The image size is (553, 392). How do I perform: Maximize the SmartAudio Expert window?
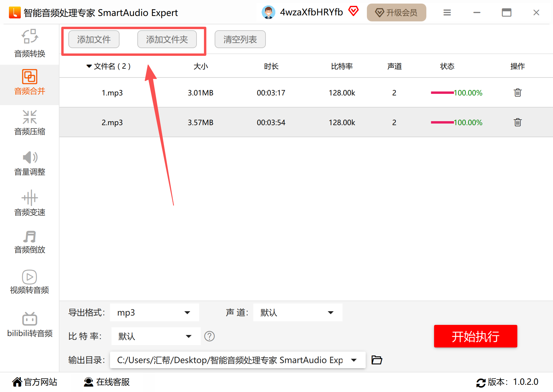click(x=507, y=12)
